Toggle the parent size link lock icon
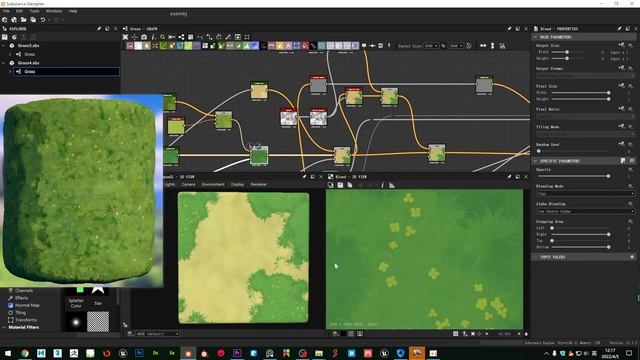The width and height of the screenshot is (640, 360). pyautogui.click(x=443, y=46)
